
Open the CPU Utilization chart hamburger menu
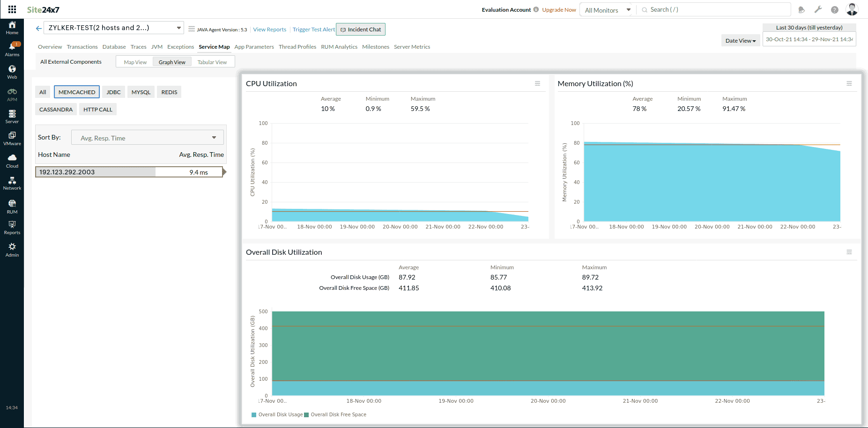click(x=537, y=83)
